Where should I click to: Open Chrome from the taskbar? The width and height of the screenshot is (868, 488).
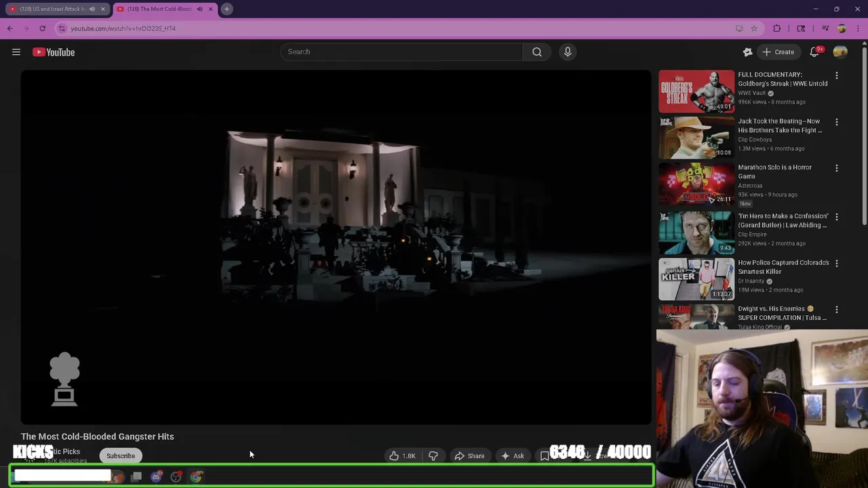pyautogui.click(x=196, y=477)
